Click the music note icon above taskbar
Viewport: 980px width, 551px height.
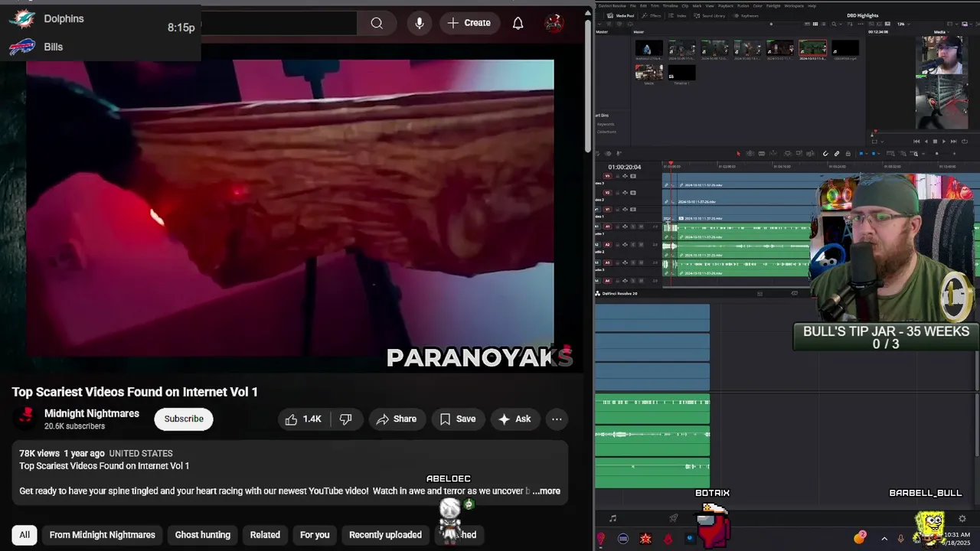point(612,518)
